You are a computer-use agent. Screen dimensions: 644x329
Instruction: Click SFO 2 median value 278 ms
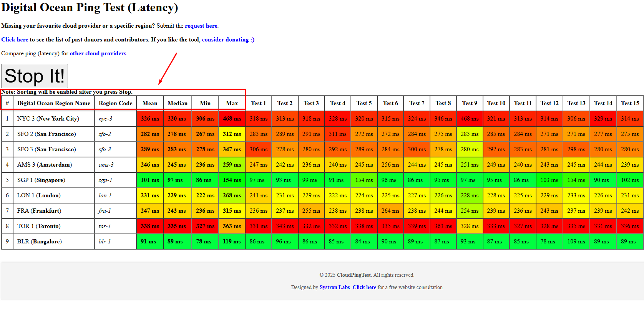point(178,134)
